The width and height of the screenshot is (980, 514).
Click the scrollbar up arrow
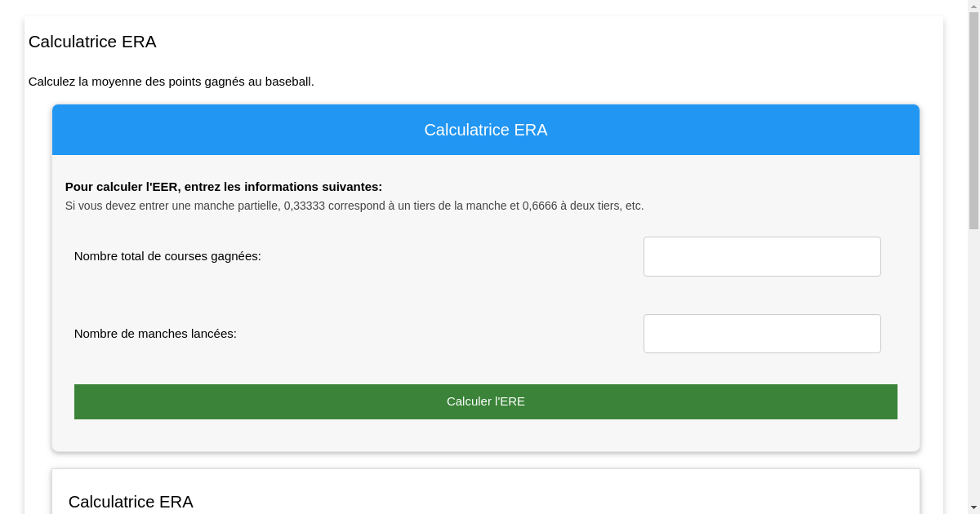click(x=973, y=6)
